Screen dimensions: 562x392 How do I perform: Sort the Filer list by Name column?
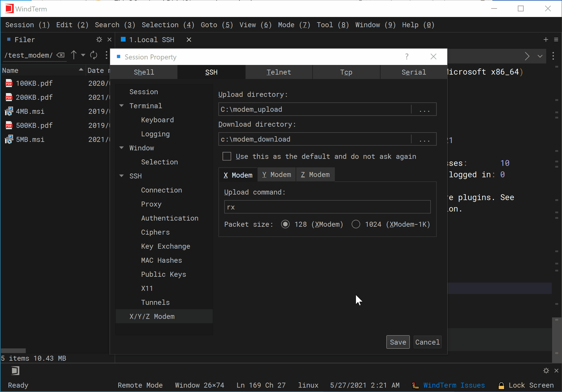43,70
